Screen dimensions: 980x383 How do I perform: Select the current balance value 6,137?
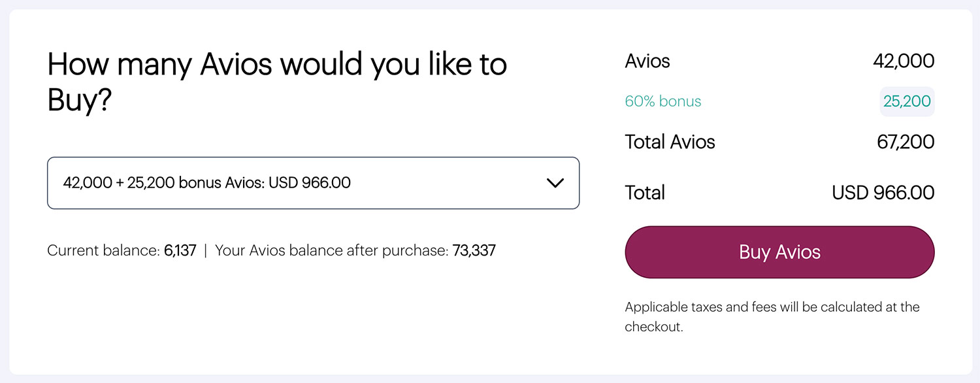180,250
